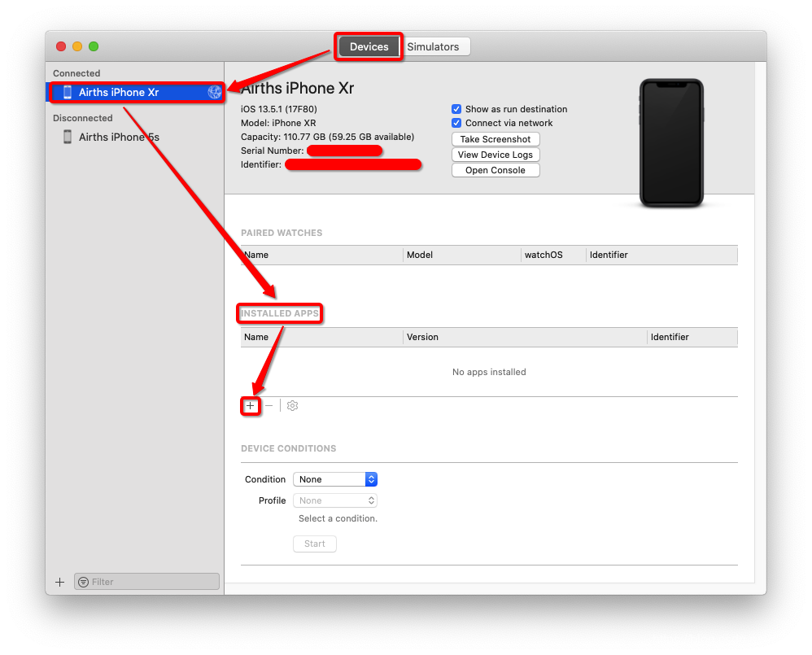The image size is (812, 655).
Task: Zoom the window with green button
Action: point(94,46)
